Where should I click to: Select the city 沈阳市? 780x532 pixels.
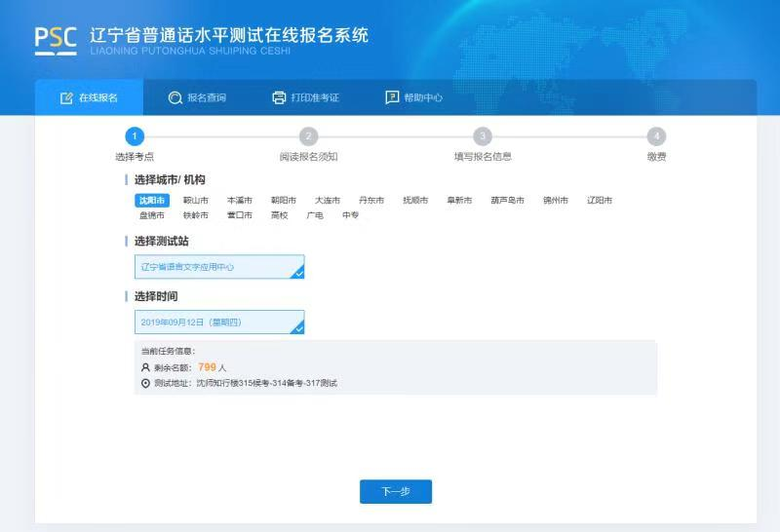(152, 200)
